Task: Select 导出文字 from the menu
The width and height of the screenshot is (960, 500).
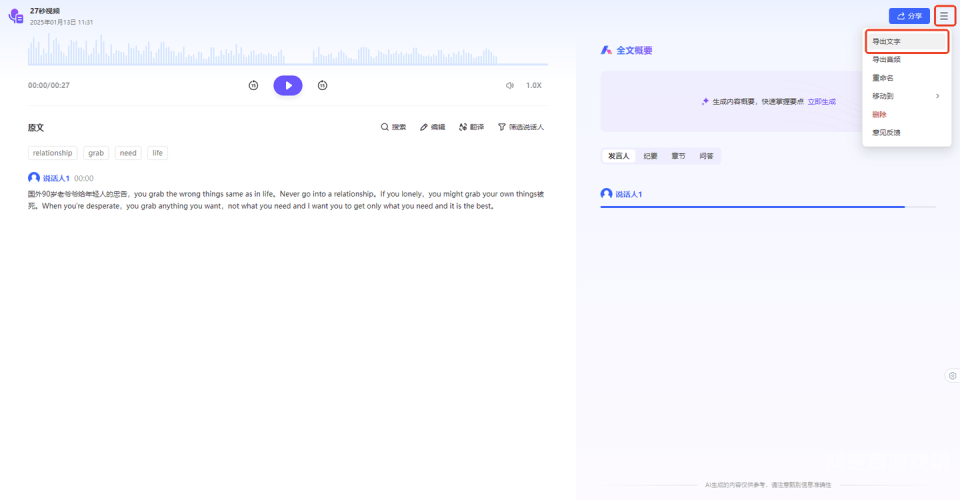Action: (x=886, y=42)
